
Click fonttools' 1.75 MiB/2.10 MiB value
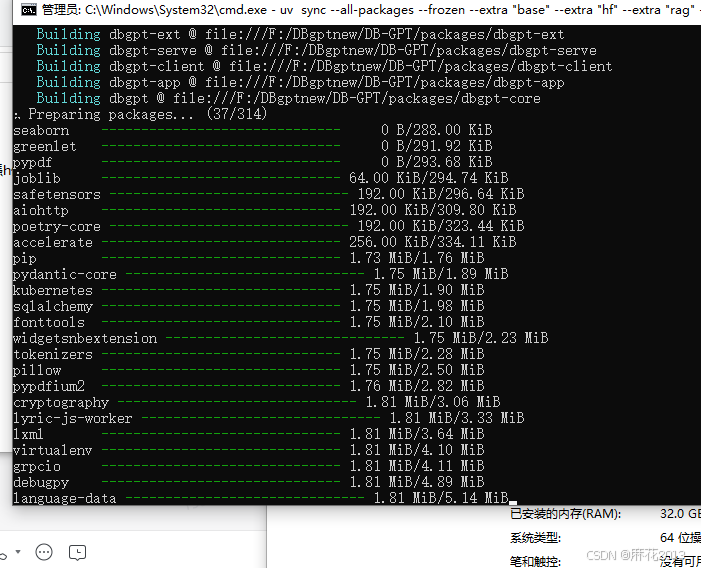tap(417, 322)
